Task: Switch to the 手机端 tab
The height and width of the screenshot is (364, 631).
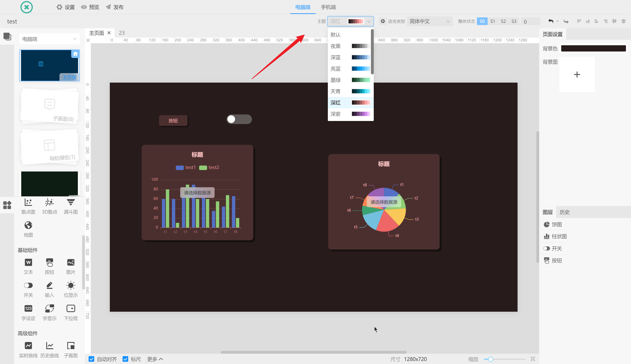Action: click(328, 7)
